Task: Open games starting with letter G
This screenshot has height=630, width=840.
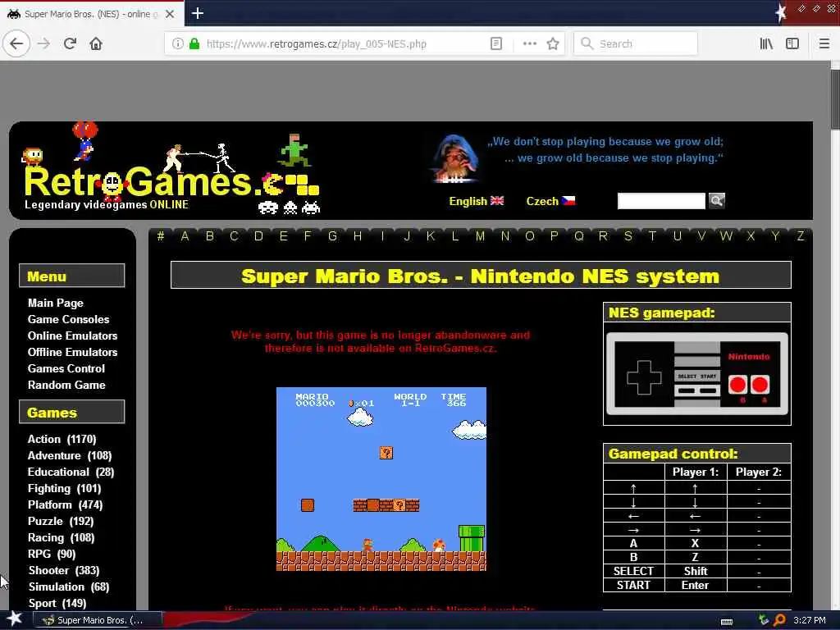Action: (x=333, y=235)
